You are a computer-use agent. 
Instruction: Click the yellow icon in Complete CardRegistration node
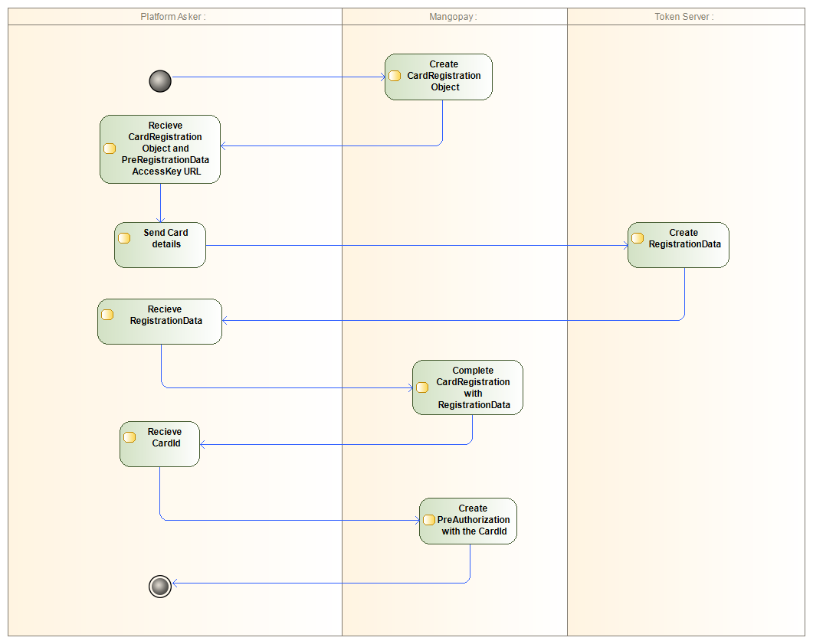422,387
